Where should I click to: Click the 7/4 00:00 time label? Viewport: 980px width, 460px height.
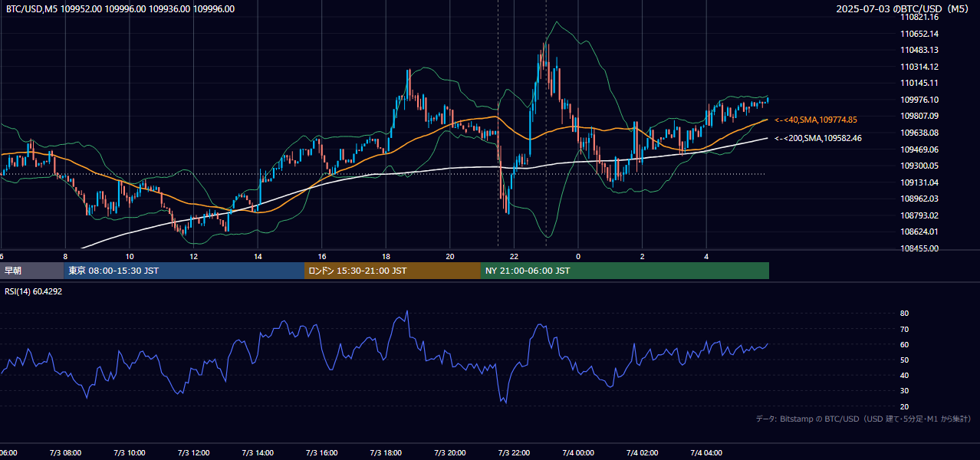click(578, 453)
